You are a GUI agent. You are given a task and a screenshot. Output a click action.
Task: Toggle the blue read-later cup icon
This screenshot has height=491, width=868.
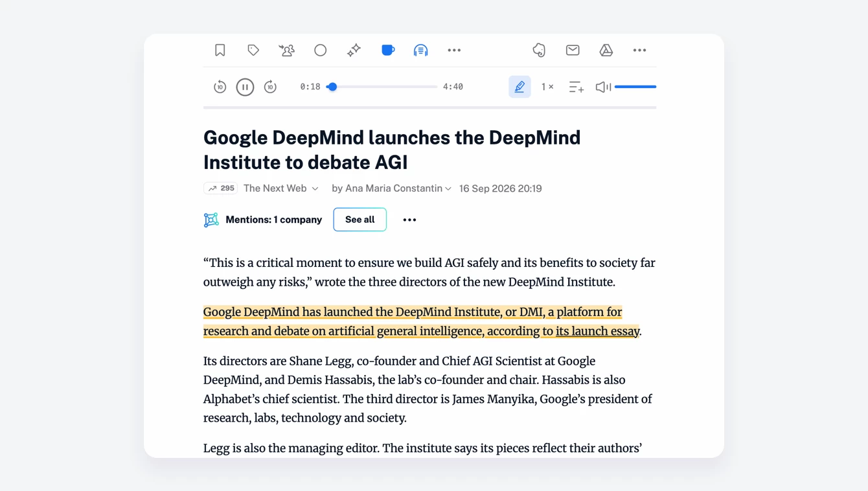click(x=387, y=50)
